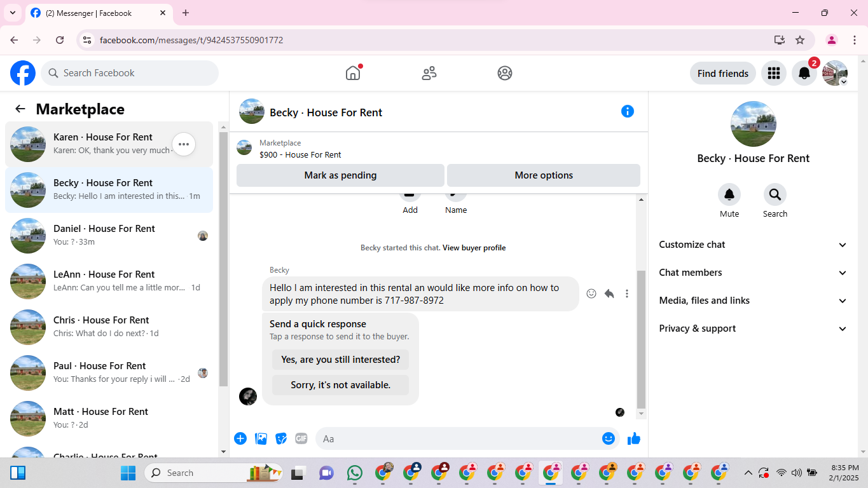
Task: Click Becky's large profile thumbnail in right panel
Action: pyautogui.click(x=754, y=124)
